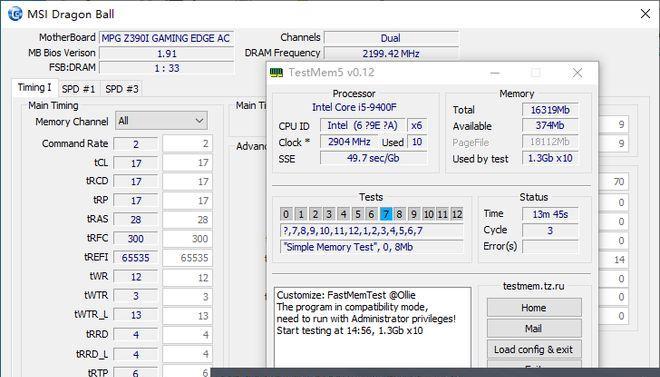This screenshot has height=377, width=660.
Task: Click the Command Rate value field
Action: [136, 144]
